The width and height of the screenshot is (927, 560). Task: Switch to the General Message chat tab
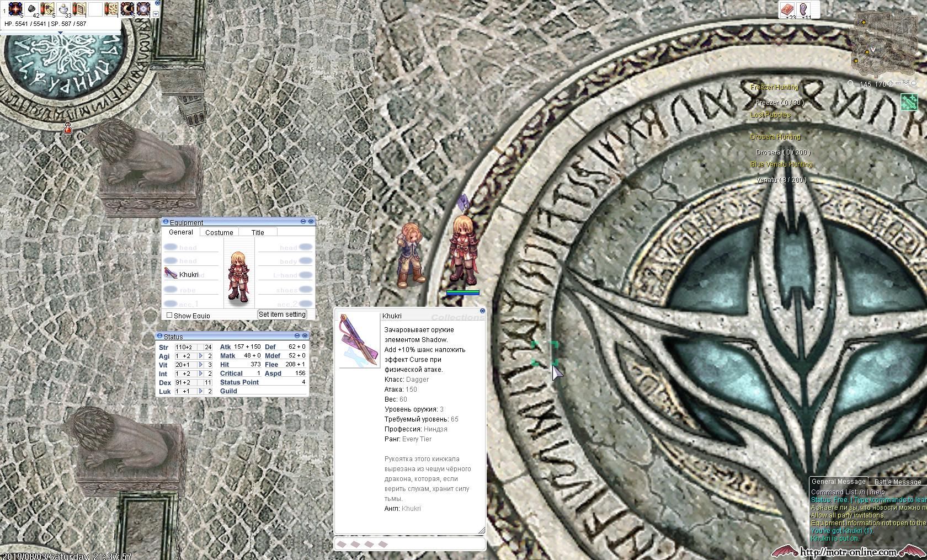[x=838, y=481]
